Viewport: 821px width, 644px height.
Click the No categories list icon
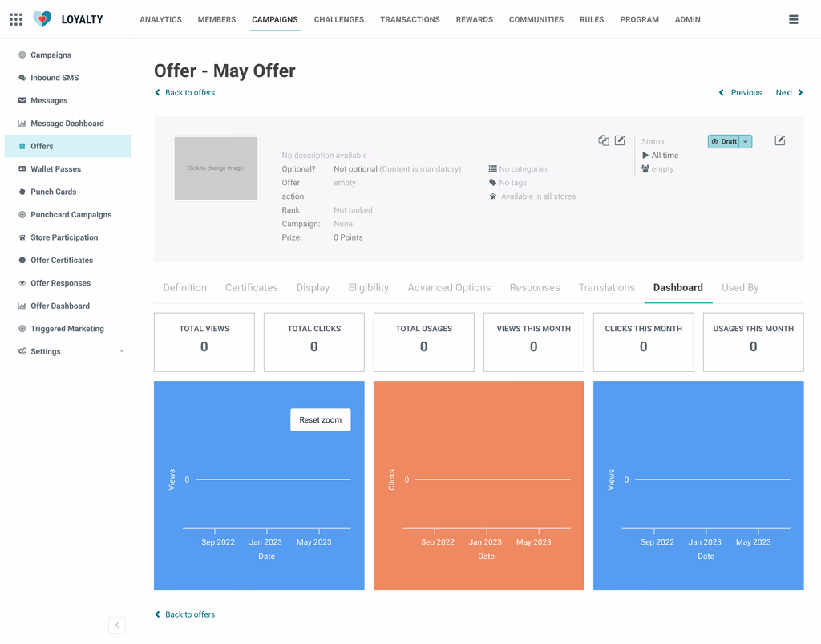click(x=493, y=169)
